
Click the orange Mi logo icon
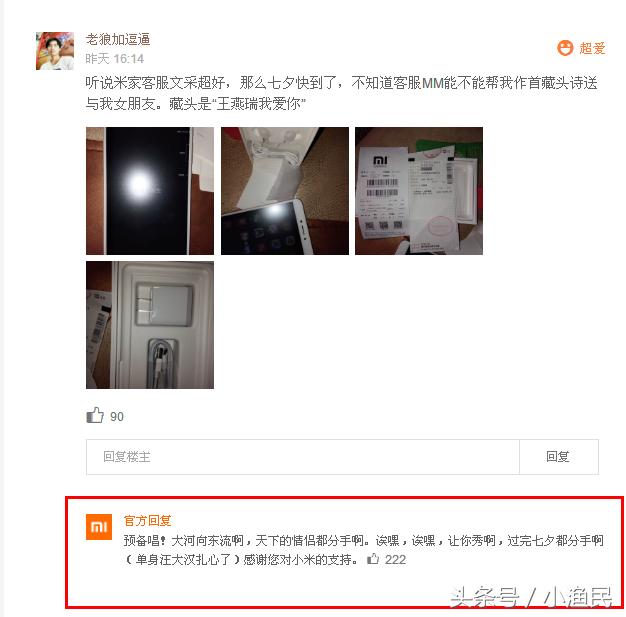point(99,527)
